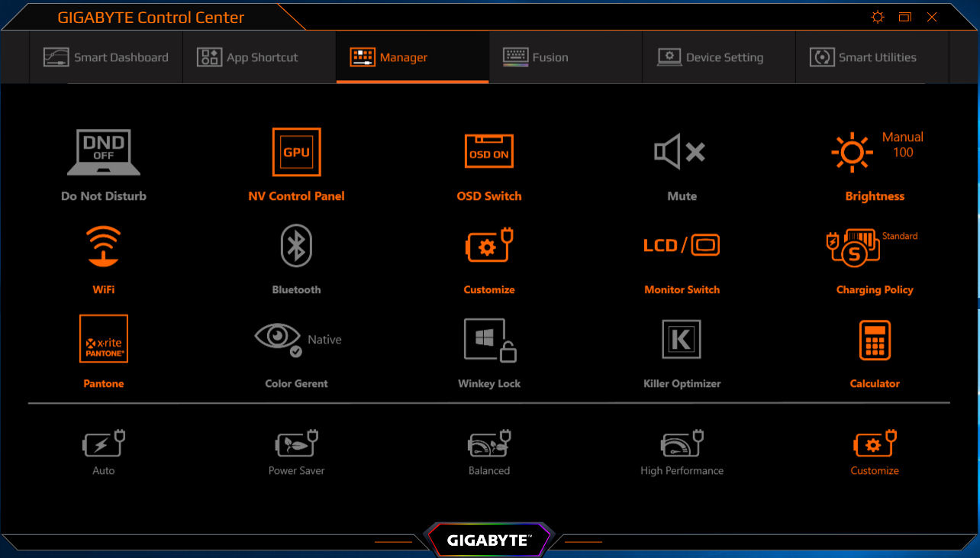Toggle Bluetooth on
Image resolution: width=980 pixels, height=558 pixels.
click(x=296, y=245)
